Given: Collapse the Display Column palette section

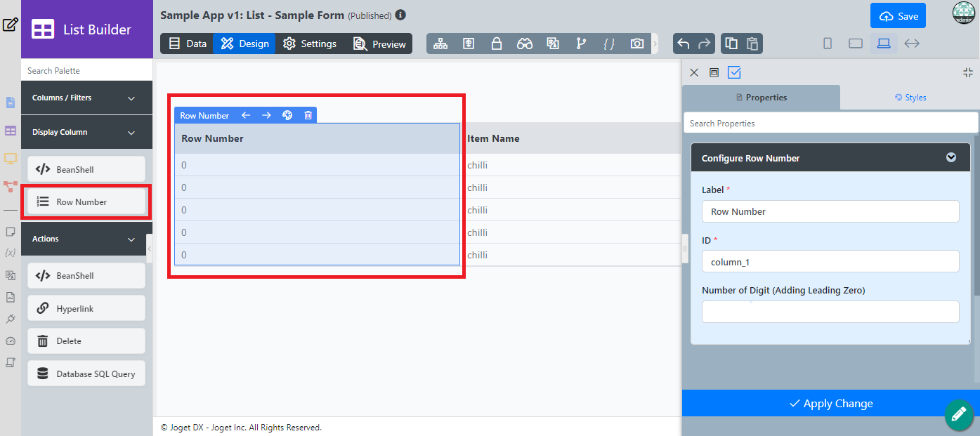Looking at the screenshot, I should coord(131,132).
